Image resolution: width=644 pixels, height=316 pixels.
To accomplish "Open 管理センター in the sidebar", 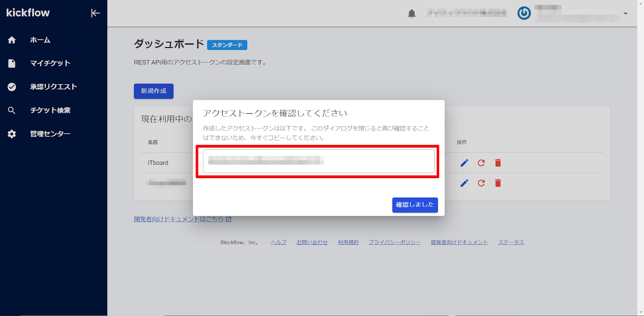I will tap(50, 134).
